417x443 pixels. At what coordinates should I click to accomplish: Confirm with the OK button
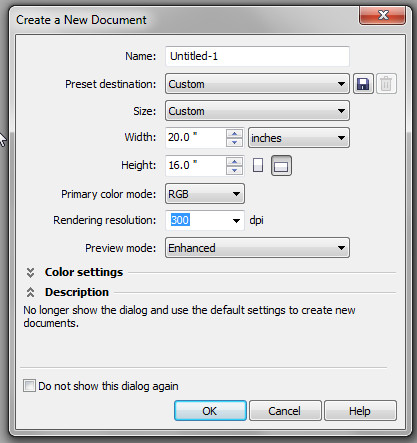[x=210, y=411]
